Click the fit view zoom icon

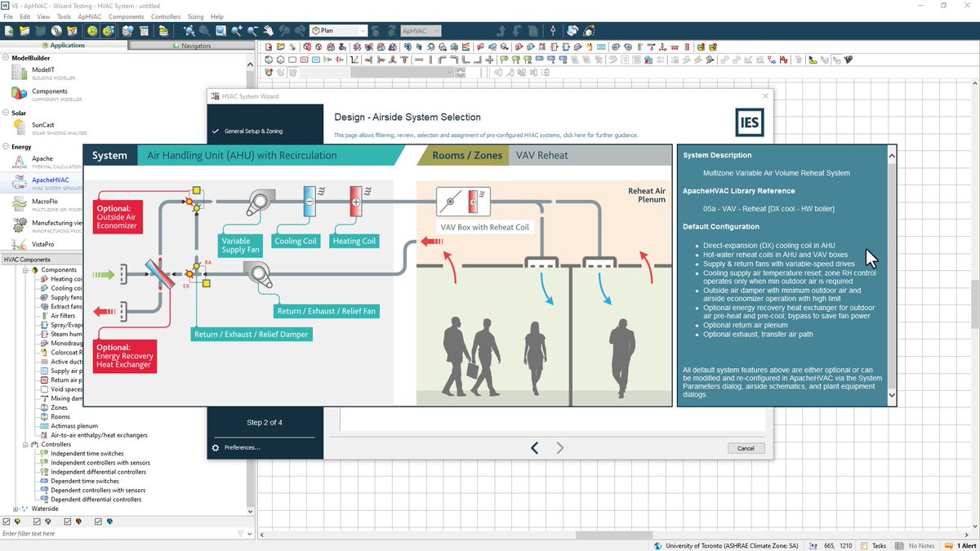tap(189, 31)
